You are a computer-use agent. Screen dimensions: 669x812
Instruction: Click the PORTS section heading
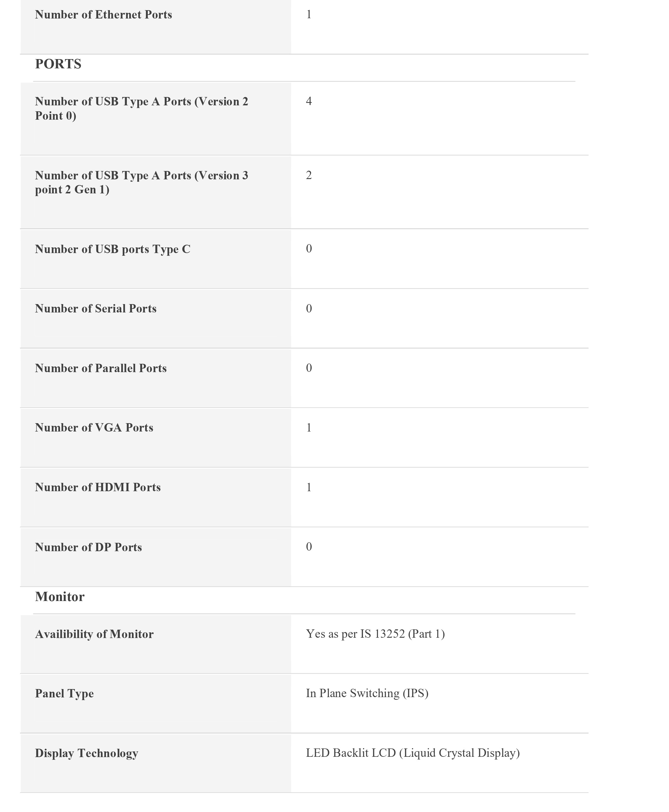point(58,64)
